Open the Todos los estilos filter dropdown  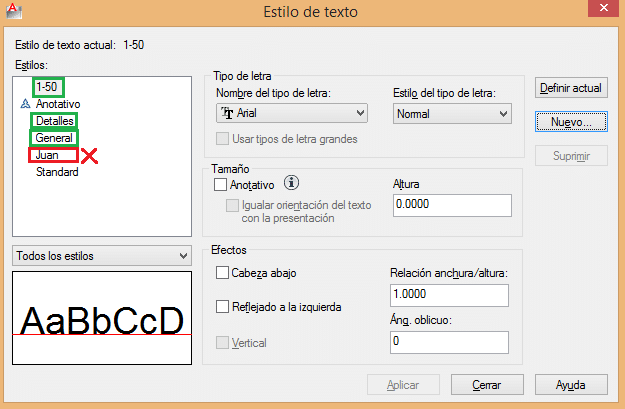pos(102,256)
